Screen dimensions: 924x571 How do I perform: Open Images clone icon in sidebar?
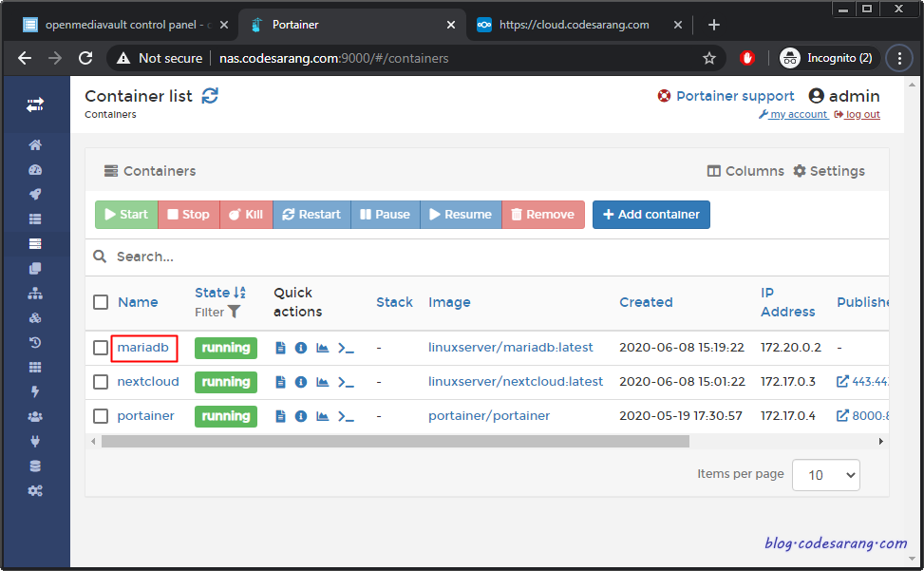coord(35,268)
